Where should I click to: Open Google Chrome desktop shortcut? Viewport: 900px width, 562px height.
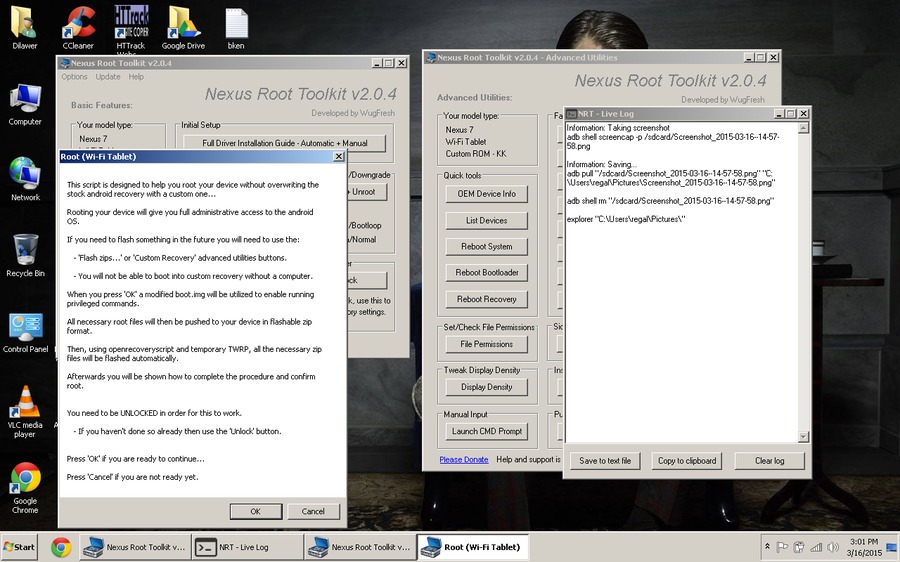click(25, 488)
